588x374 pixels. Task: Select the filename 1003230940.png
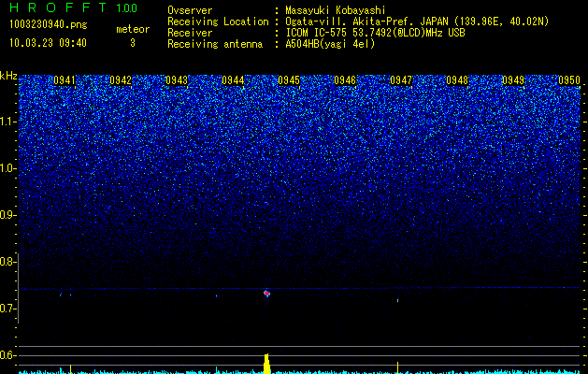49,25
